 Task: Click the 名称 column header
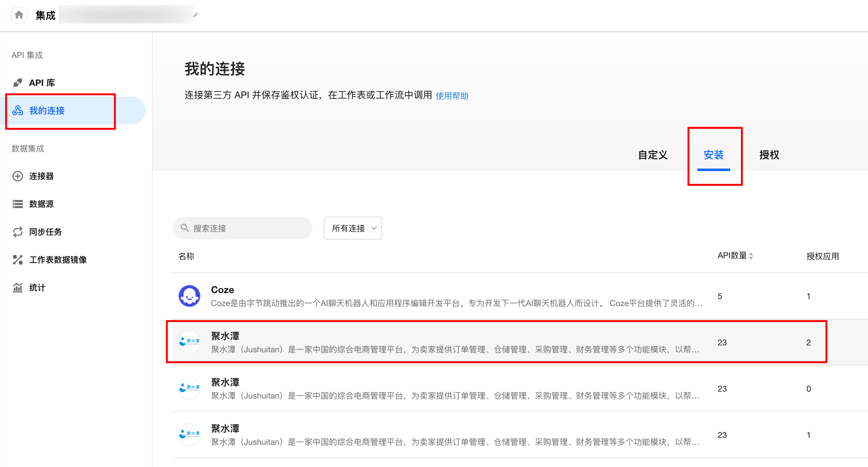(x=186, y=256)
